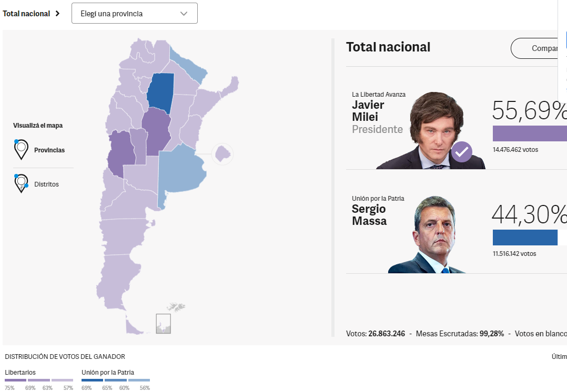
Task: Open the Elegí una provincia dropdown
Action: pyautogui.click(x=134, y=14)
